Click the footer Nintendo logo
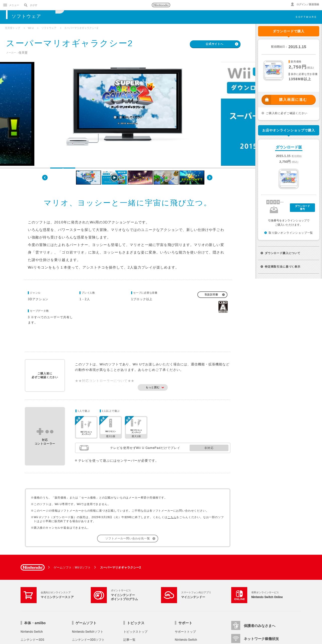 [x=33, y=567]
